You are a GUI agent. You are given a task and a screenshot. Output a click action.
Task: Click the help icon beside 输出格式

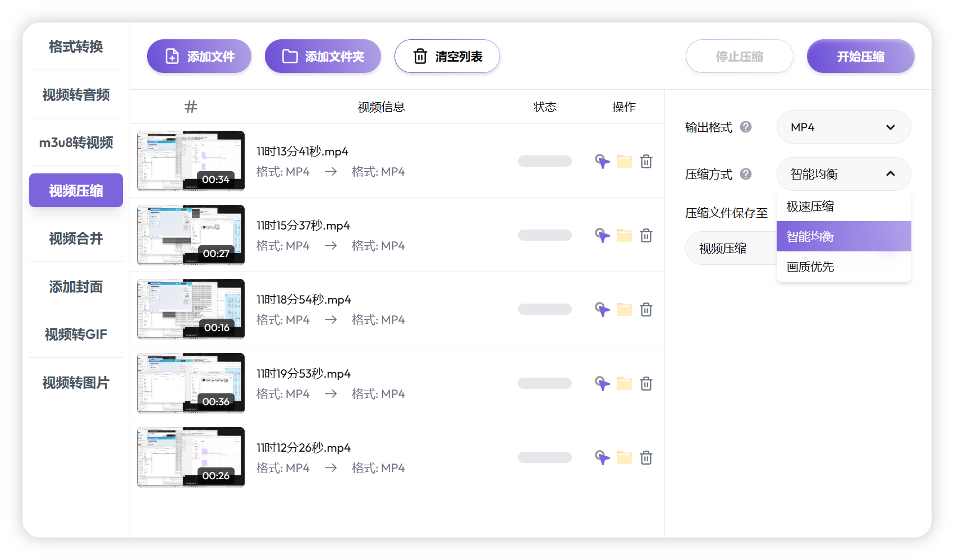745,127
